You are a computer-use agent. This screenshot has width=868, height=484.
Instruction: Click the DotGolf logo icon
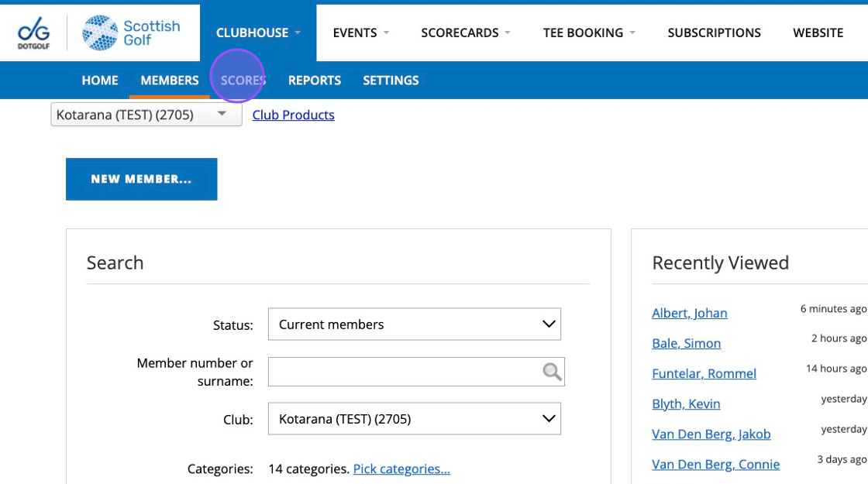(34, 33)
